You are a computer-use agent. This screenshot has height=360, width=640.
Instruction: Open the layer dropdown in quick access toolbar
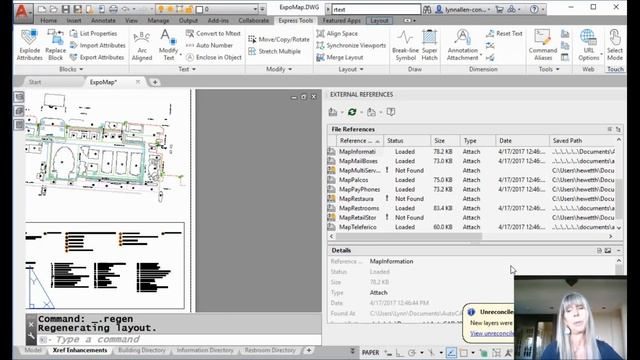coord(256,9)
